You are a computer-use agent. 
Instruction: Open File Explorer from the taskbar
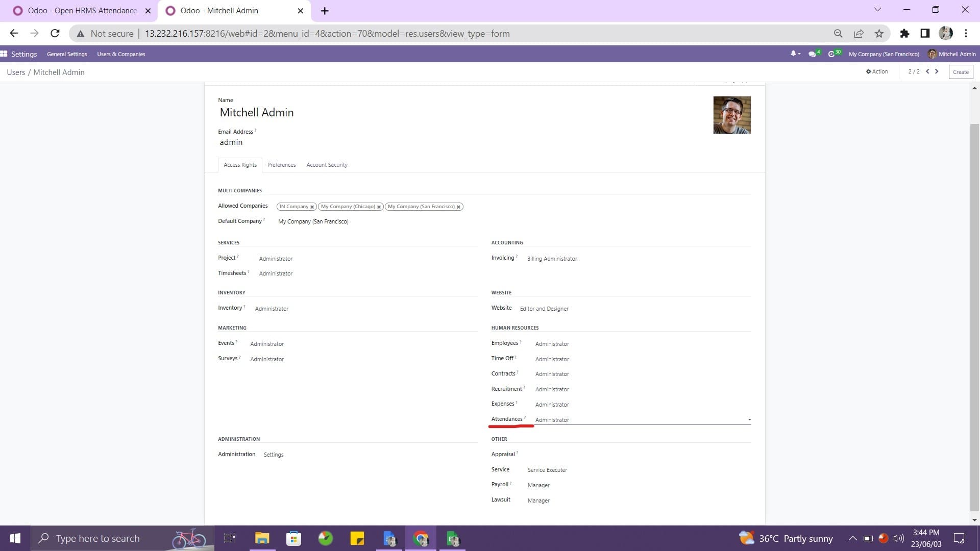(262, 538)
